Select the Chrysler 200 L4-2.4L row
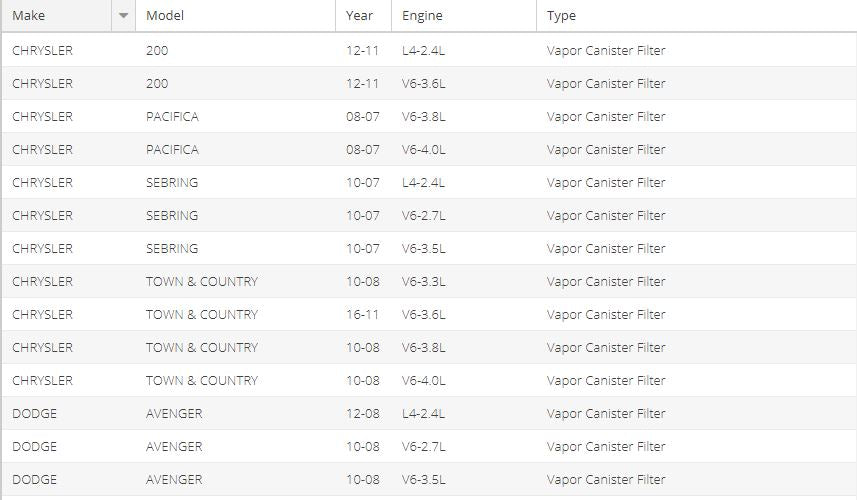The image size is (857, 500). pyautogui.click(x=428, y=50)
